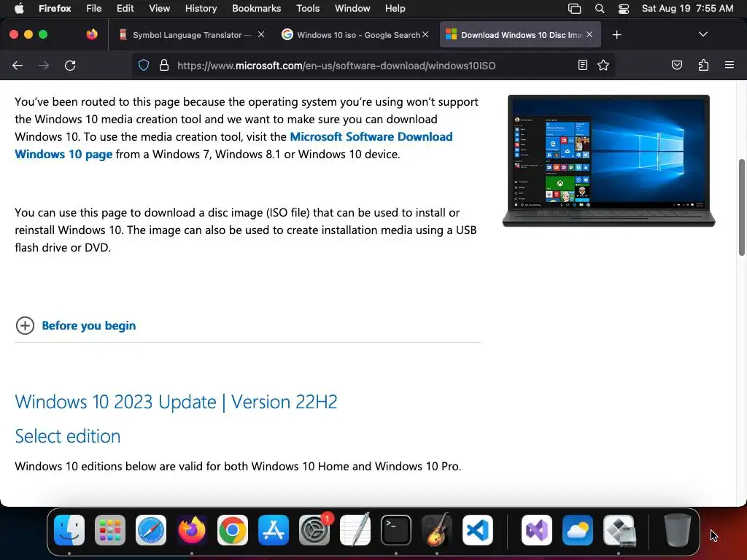The width and height of the screenshot is (747, 560).
Task: Open a new tab with plus button
Action: (616, 35)
